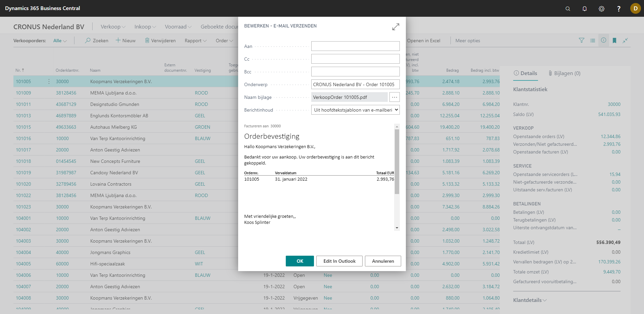Screen dimensions: 644x314
Task: Open the Verkoop menu
Action: [113, 27]
